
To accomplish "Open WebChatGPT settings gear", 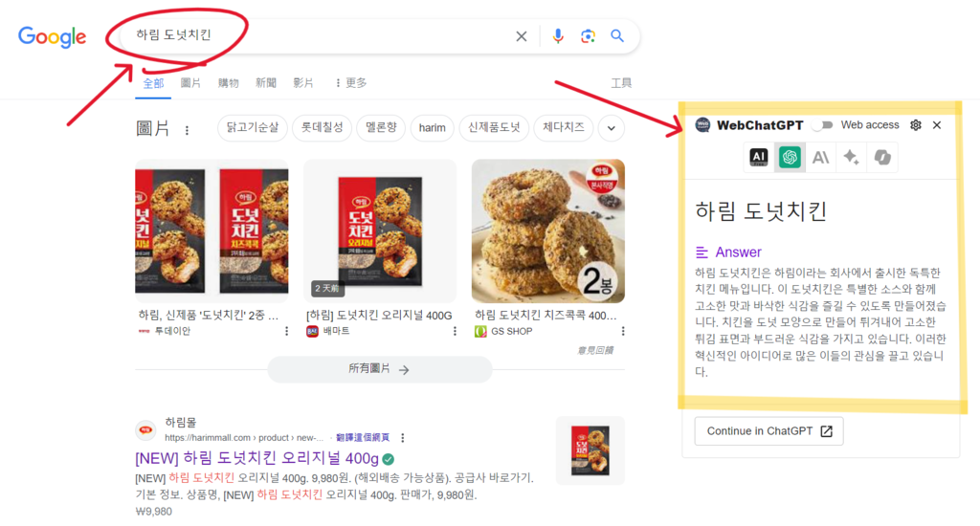I will tap(916, 125).
